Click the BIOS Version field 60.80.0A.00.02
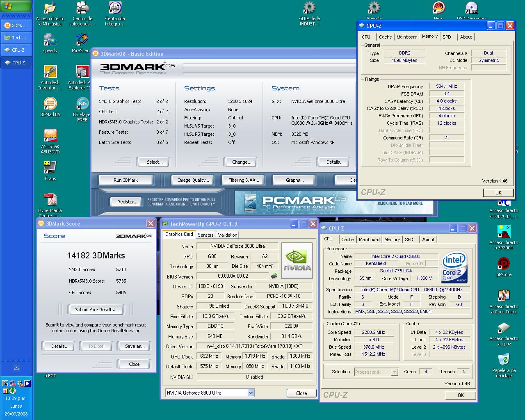Screen dimensions: 525x420 pos(233,276)
